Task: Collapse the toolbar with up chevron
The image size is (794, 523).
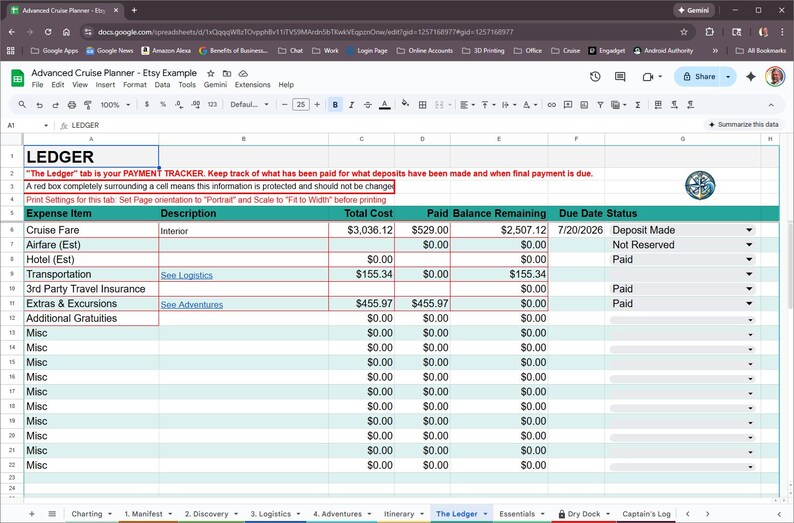Action: 771,105
